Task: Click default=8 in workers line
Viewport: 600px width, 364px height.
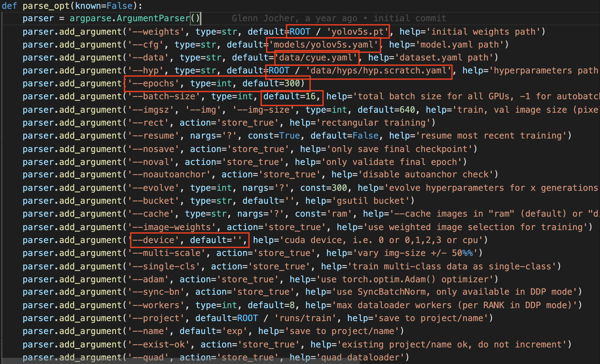Action: coord(271,305)
